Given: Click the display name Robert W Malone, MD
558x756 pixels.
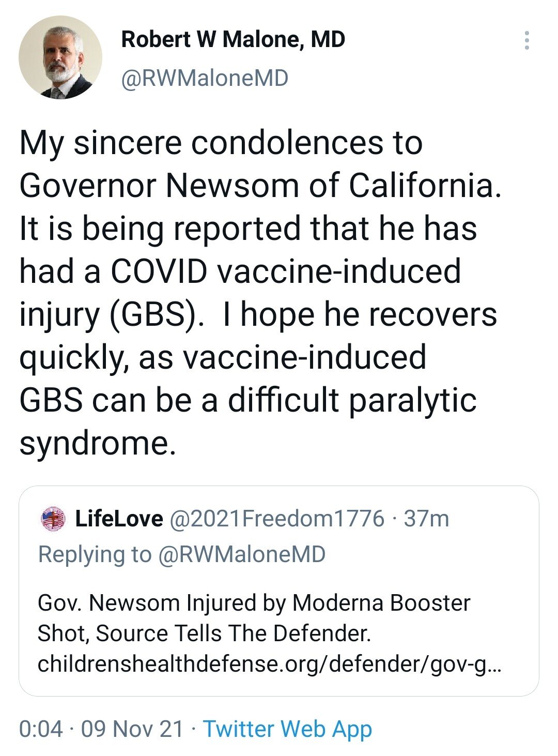Looking at the screenshot, I should pyautogui.click(x=233, y=39).
